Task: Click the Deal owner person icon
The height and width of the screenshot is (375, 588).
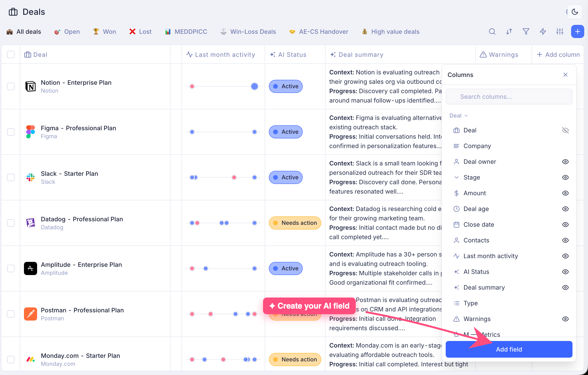Action: [x=456, y=162]
